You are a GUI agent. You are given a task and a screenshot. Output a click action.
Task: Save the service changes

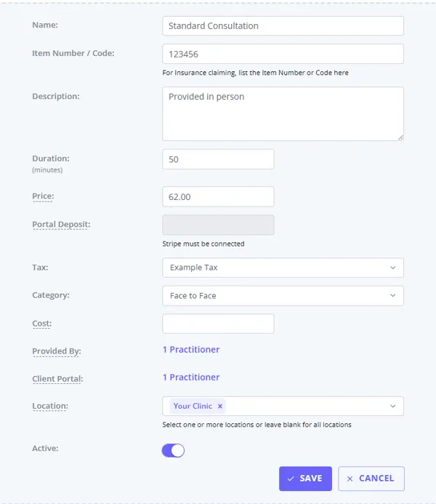pyautogui.click(x=305, y=479)
